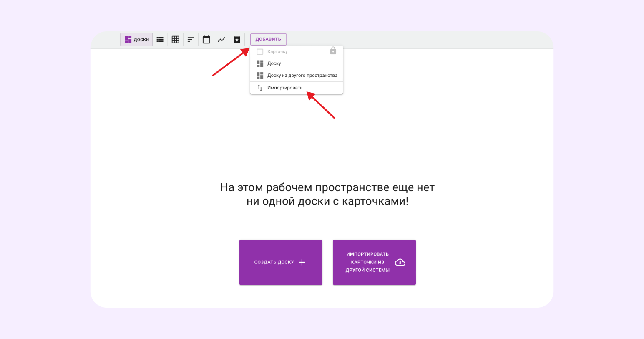This screenshot has width=644, height=339.
Task: Select the disabled Карточку menu entry
Action: click(x=297, y=52)
